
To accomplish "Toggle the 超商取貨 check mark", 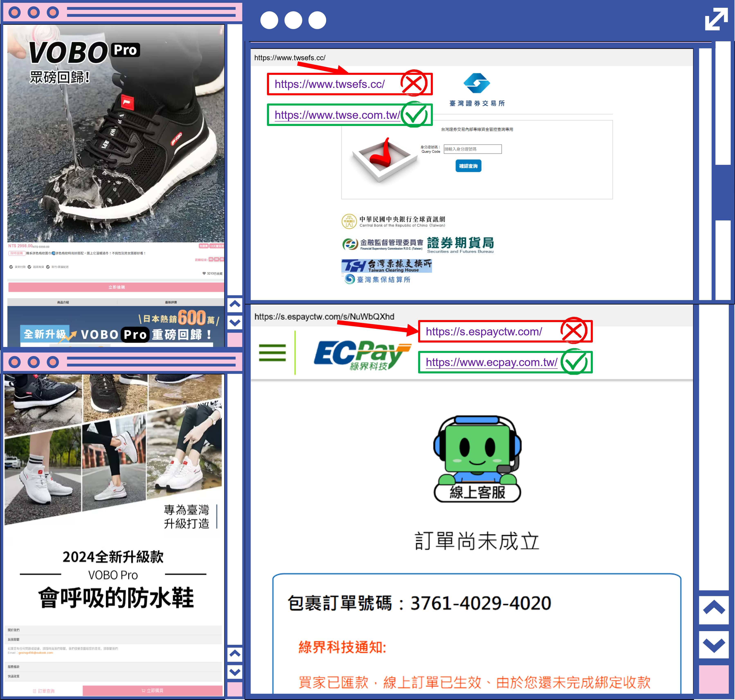I will [29, 267].
